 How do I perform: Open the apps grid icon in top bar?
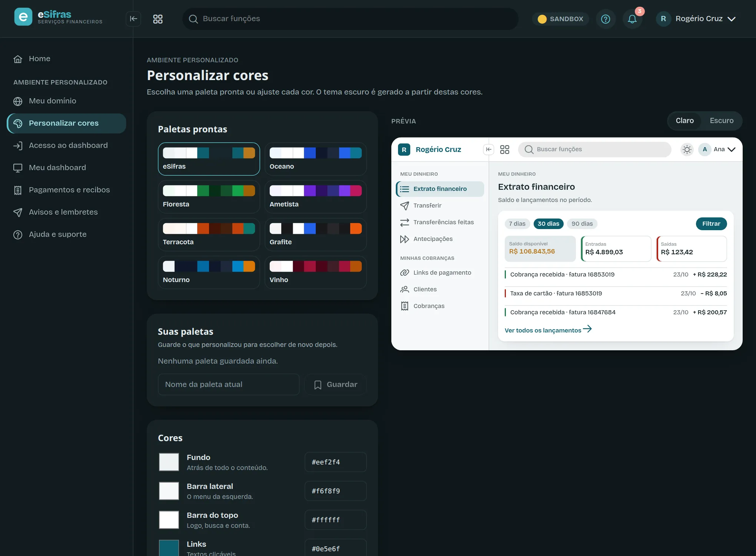[x=158, y=19]
